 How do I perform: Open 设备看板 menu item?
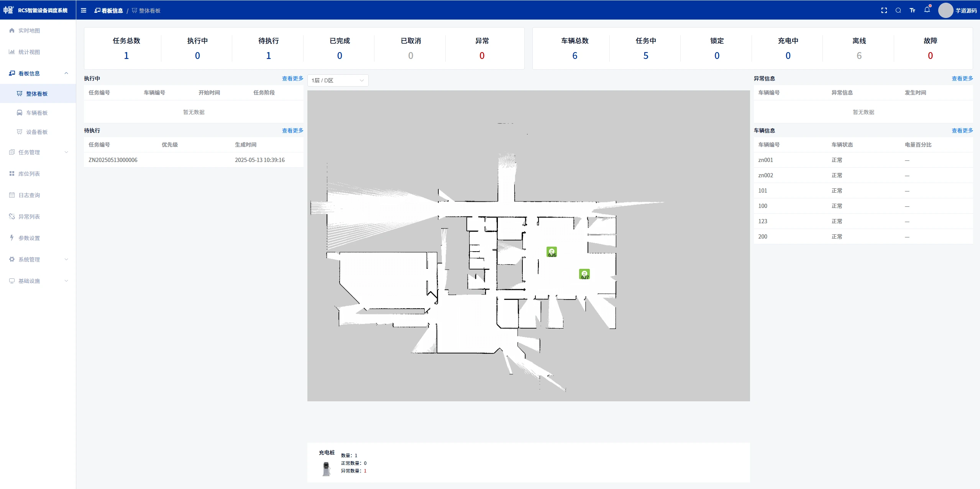[x=37, y=132]
